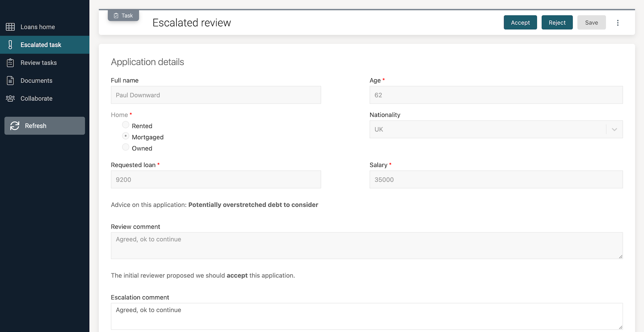Open Review tasks using the clipboard icon

tap(9, 63)
